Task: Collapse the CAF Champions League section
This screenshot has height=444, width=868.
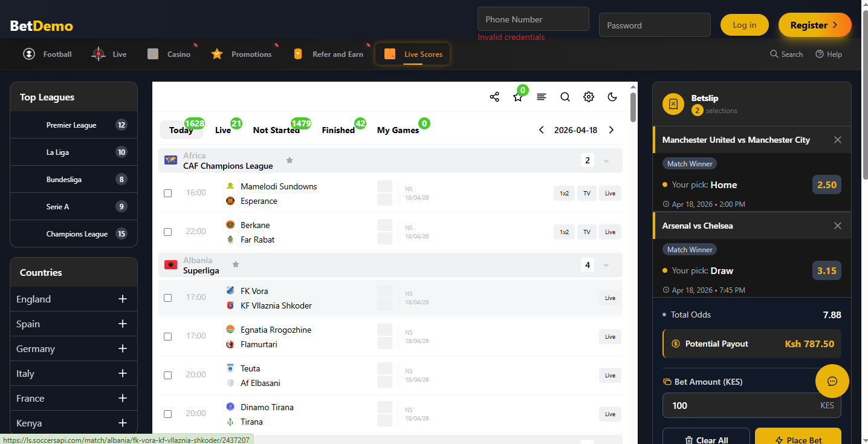Action: point(606,160)
